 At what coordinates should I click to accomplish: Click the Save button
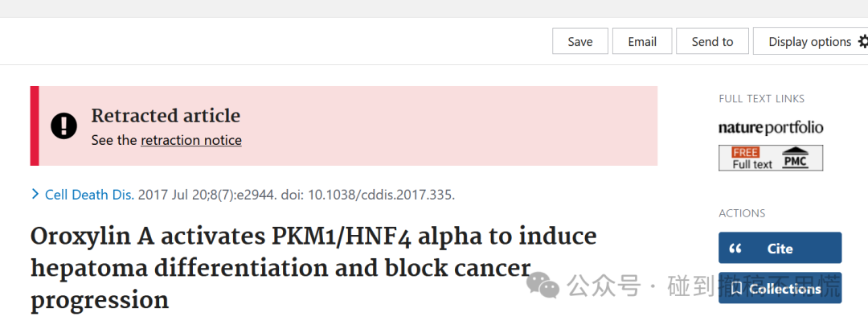[x=580, y=42]
